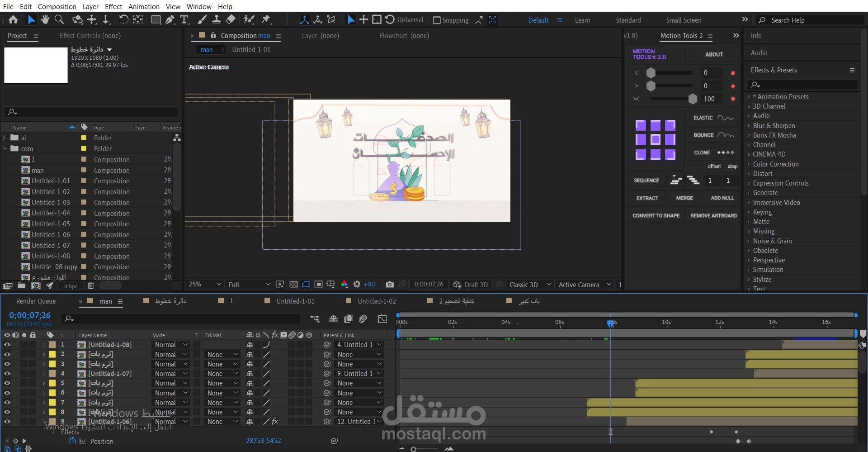Screen dimensions: 868x452
Task: Select the Clone Stamp tool
Action: click(x=217, y=19)
